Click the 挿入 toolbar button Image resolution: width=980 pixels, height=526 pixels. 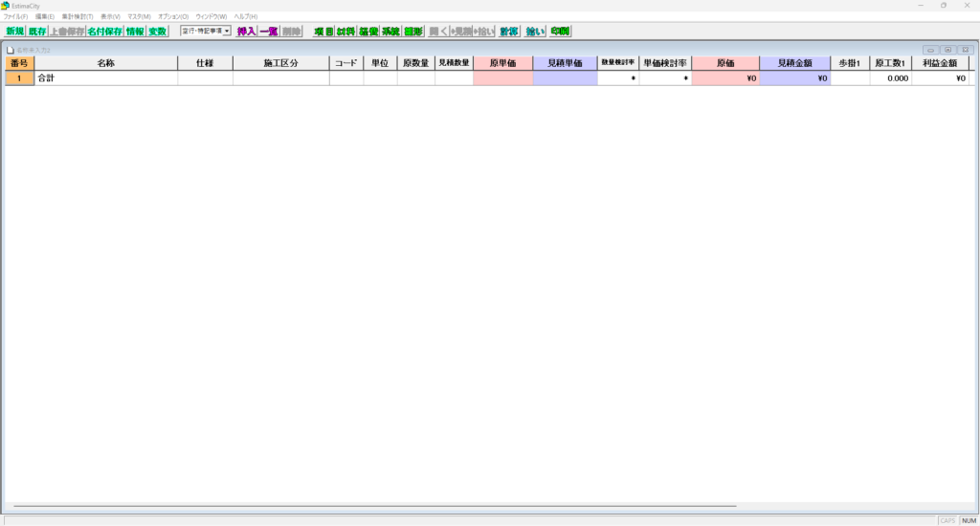coord(247,32)
